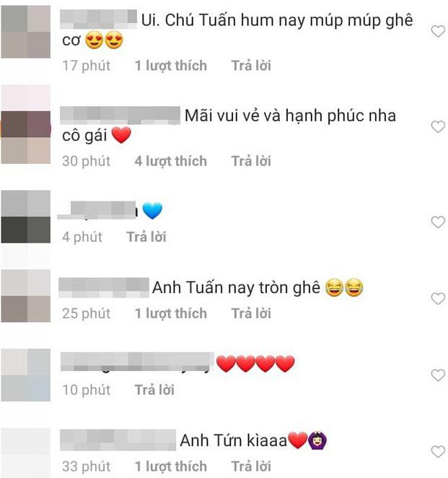Tap heart on 'Mãi vui vẻ và hạnh phúc' comment
Screen dimensions: 448x478
(x=438, y=127)
